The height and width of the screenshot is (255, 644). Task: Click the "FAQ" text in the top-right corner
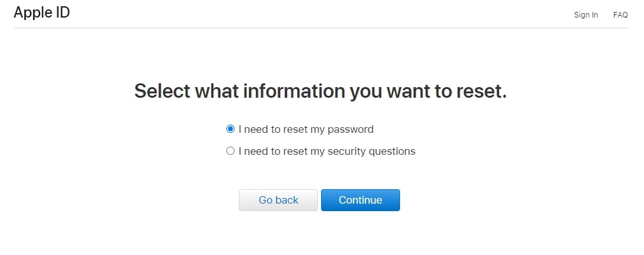click(620, 15)
